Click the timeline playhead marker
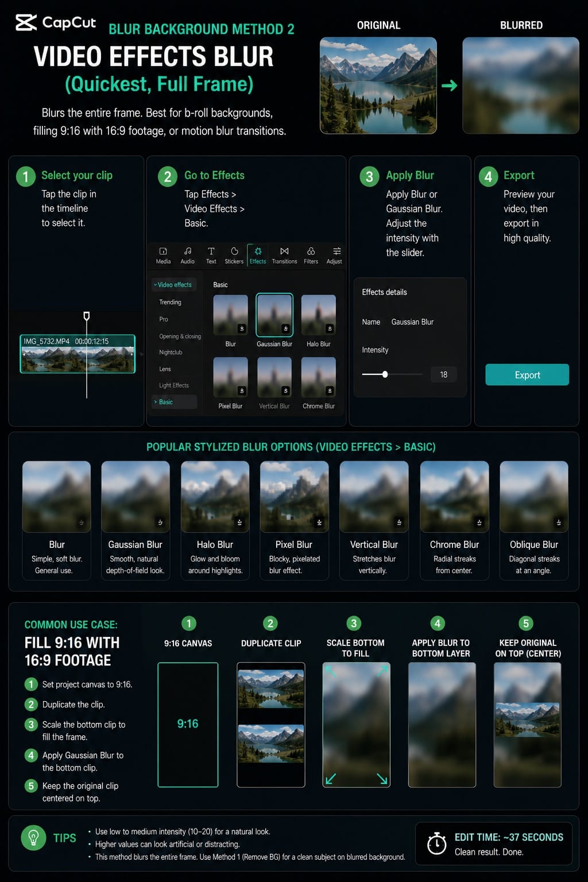The image size is (588, 882). click(87, 316)
